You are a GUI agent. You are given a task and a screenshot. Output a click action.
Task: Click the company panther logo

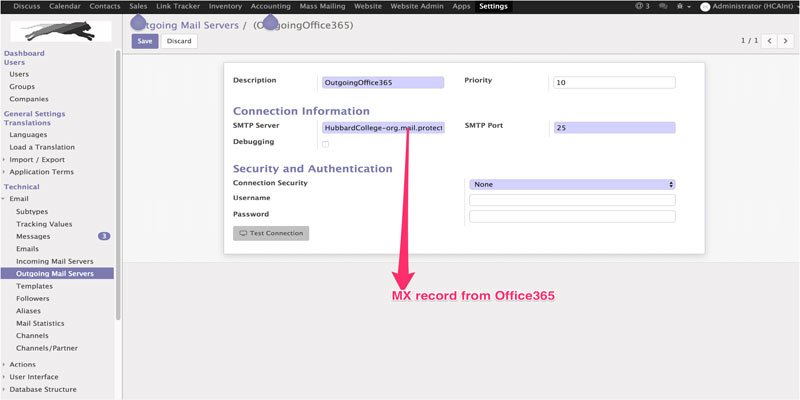pos(61,31)
